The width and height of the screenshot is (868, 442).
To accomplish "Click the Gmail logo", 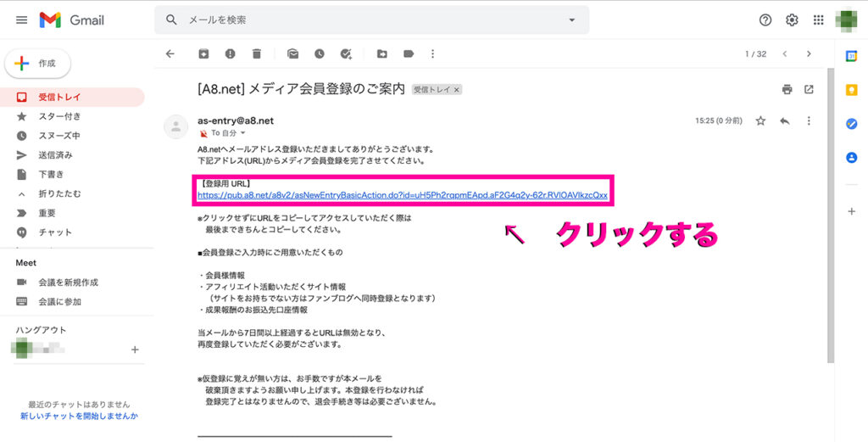I will 71,20.
